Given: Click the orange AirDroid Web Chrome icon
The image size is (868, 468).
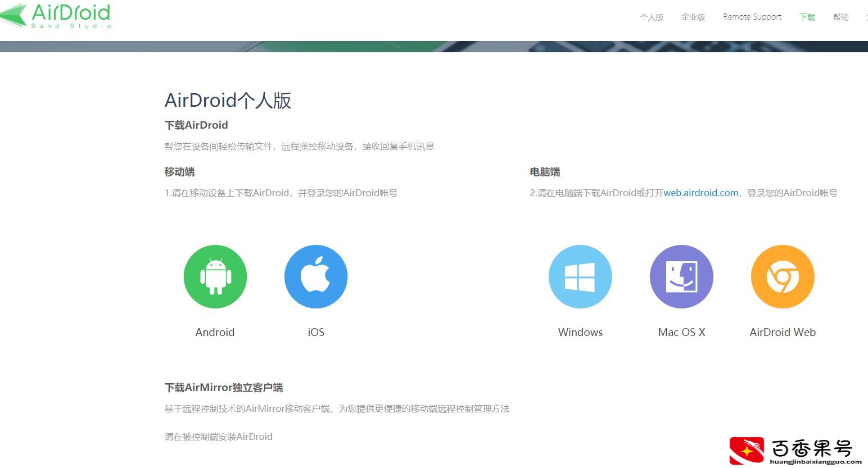Looking at the screenshot, I should click(x=783, y=276).
